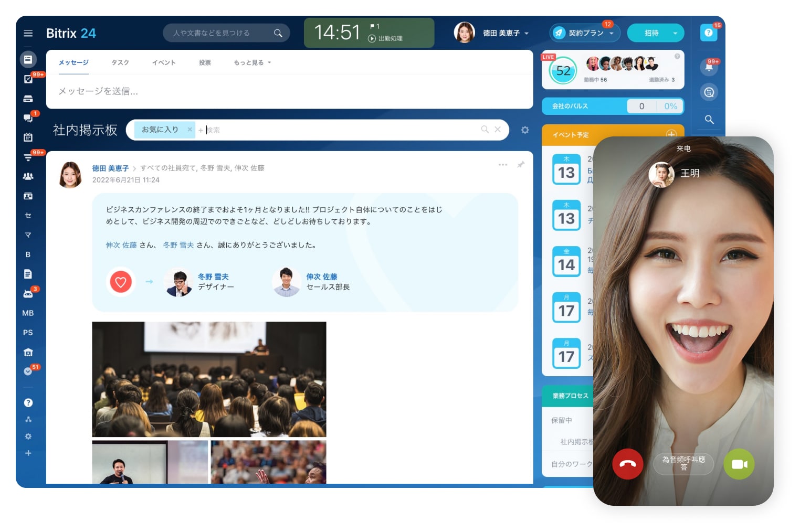Open the robot sidebar icon with badge 3
This screenshot has height=532, width=800.
28,294
